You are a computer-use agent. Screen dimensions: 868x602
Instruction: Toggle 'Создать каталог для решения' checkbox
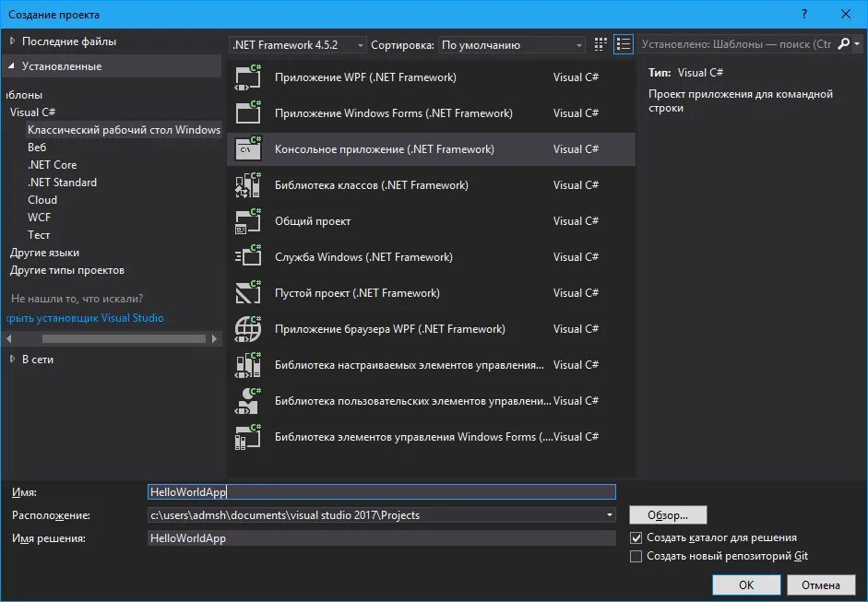pyautogui.click(x=636, y=537)
